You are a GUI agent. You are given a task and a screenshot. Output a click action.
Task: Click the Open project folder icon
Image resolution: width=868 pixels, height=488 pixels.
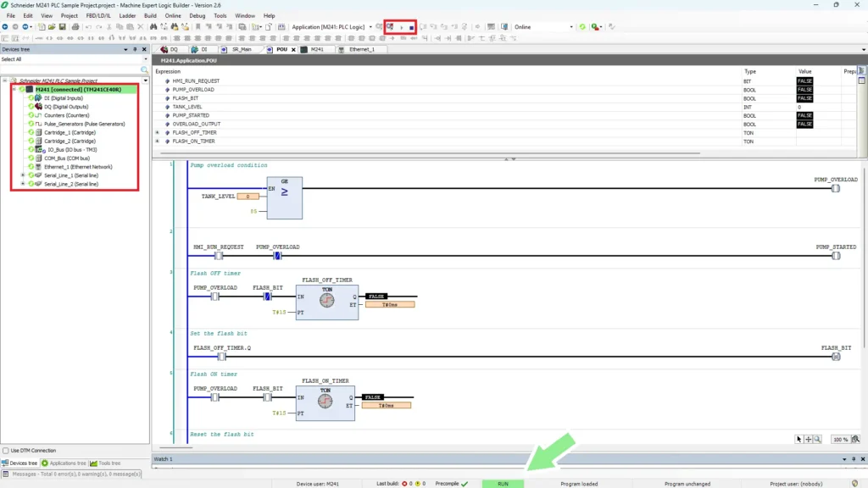pos(52,26)
